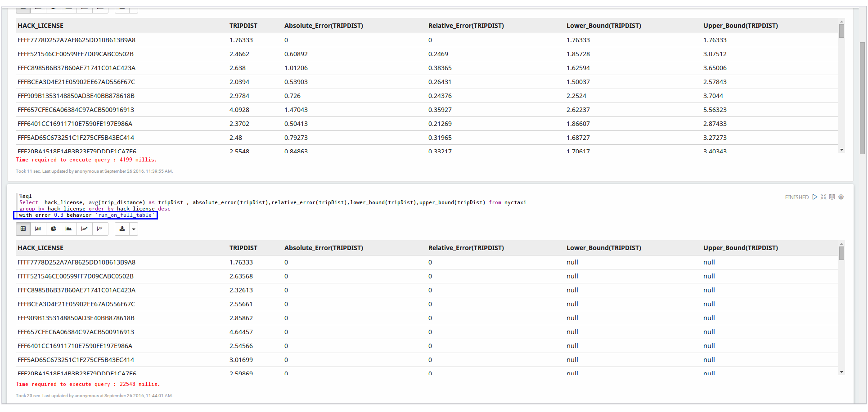Select lower table cell value 4.64457
Screen dimensions: 868x412
tap(241, 332)
